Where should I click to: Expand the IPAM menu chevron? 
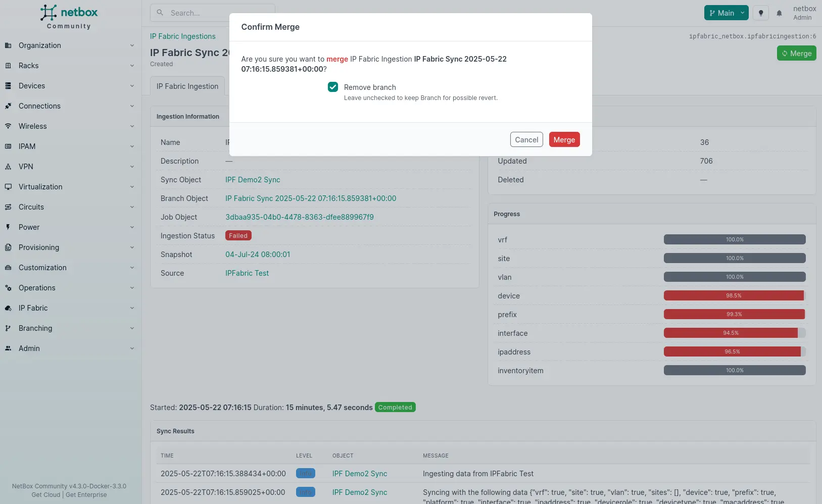point(132,146)
